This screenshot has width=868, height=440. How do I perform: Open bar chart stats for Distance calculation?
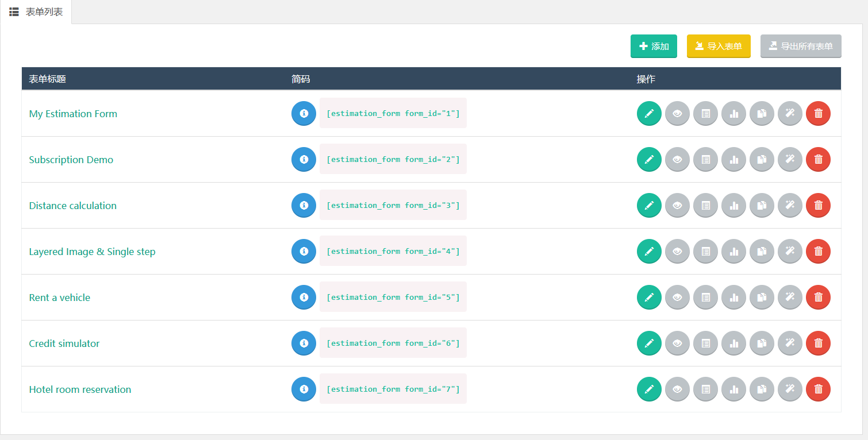pos(734,205)
